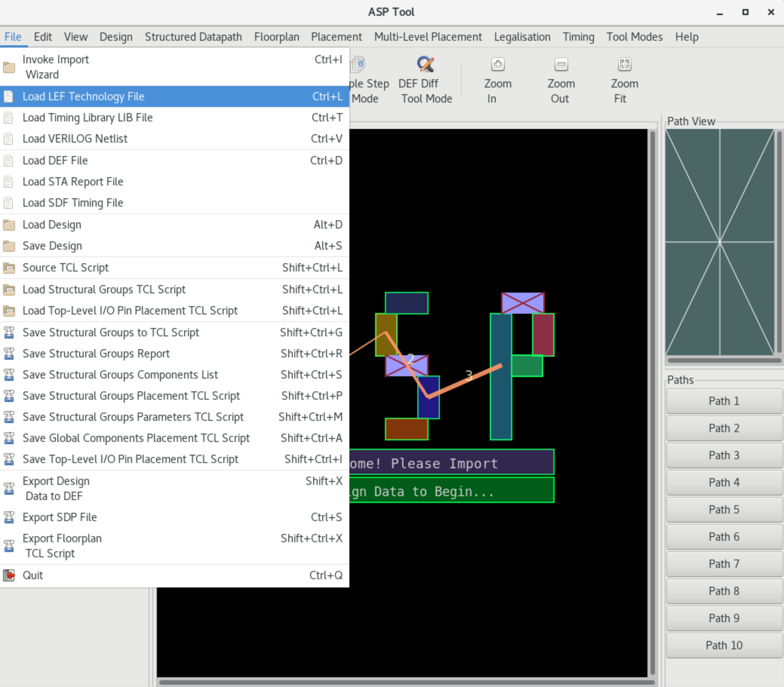Click the icon beside Save Global Components Placement TCL Script

[9, 438]
